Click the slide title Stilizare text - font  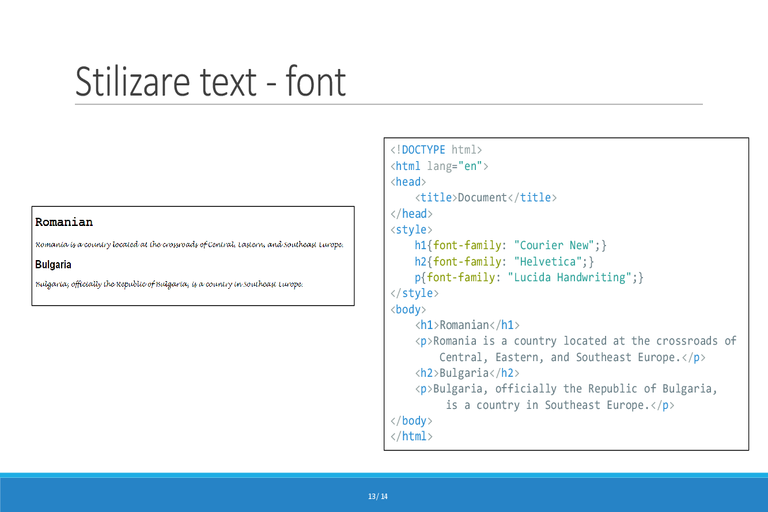pos(211,81)
